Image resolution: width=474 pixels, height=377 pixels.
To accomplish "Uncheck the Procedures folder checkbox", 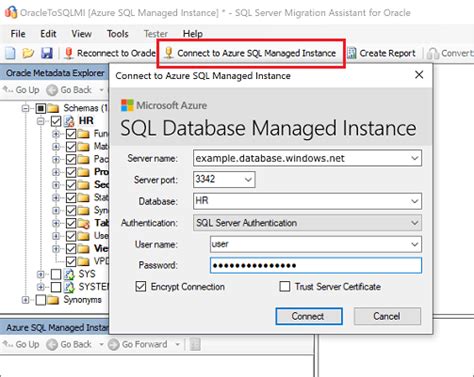I will point(71,172).
